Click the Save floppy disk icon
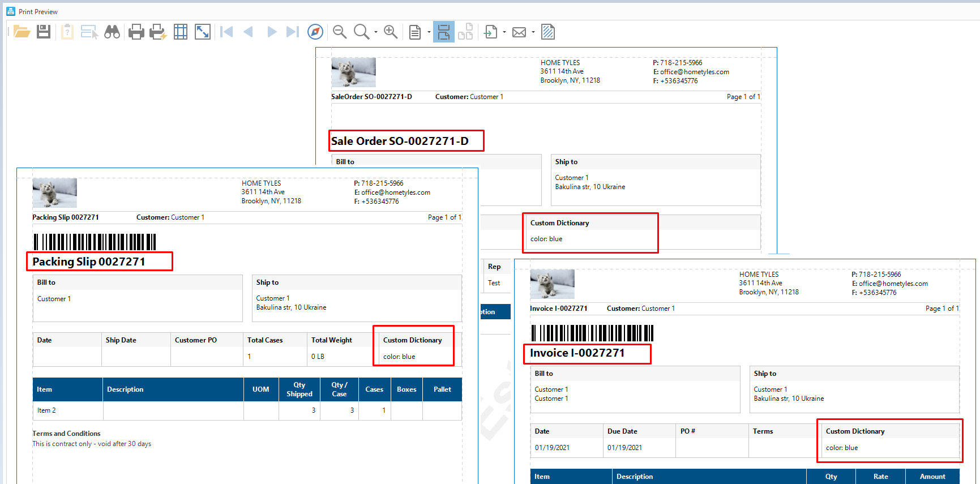The height and width of the screenshot is (484, 980). pyautogui.click(x=44, y=32)
